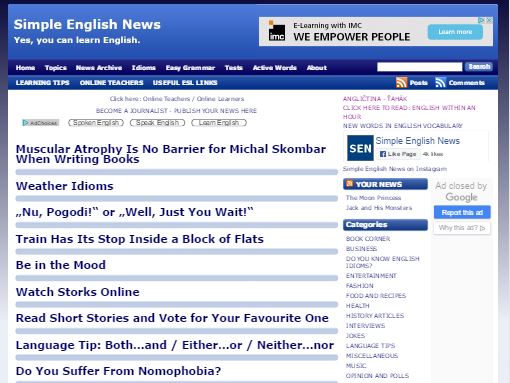Open the Miscellaneous category

[372, 356]
